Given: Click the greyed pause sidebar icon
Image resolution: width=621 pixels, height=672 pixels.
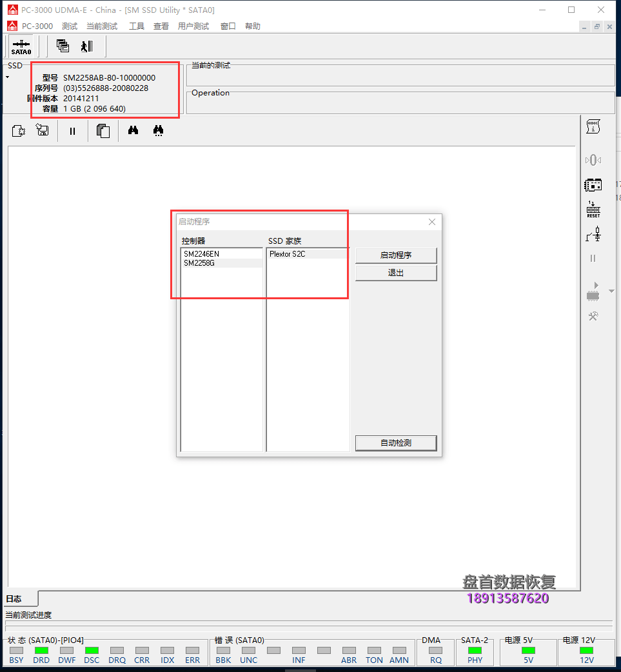Looking at the screenshot, I should click(x=593, y=259).
